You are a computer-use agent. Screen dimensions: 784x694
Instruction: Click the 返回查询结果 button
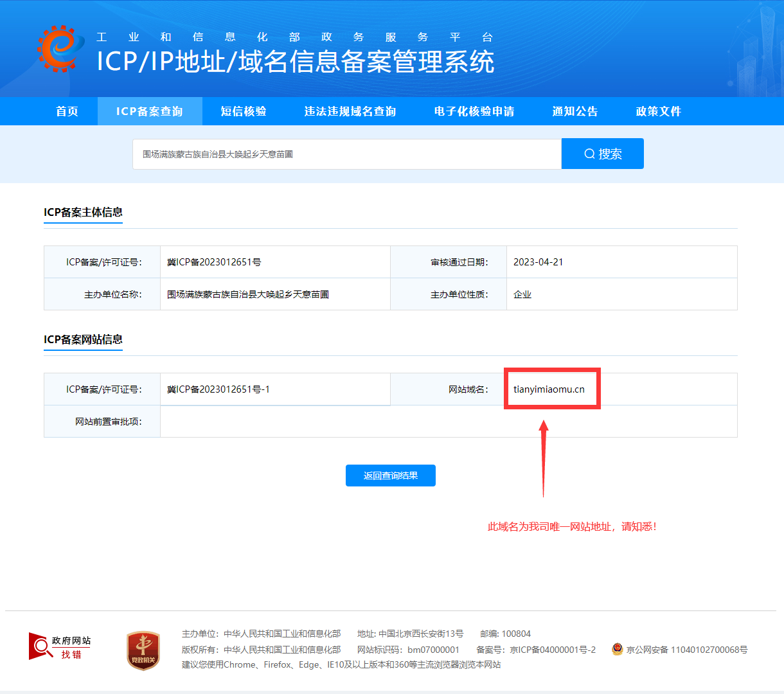pos(390,476)
